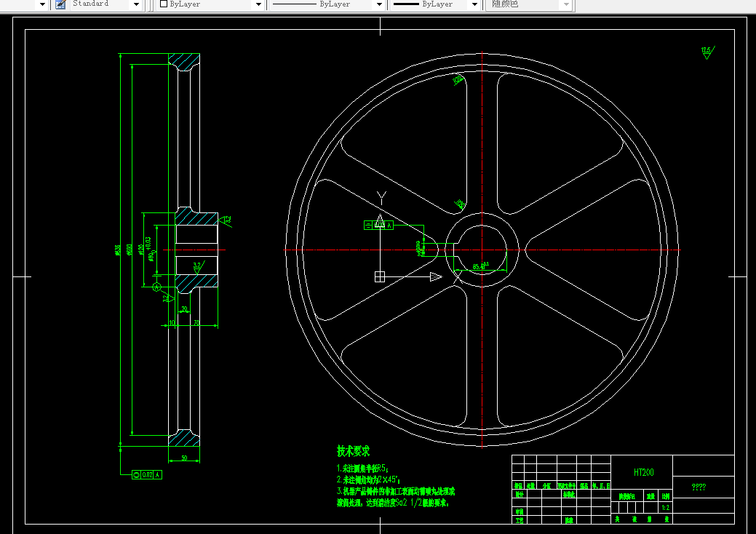Open the Standard table style dropdown
Viewport: 756px width, 534px height.
137,4
